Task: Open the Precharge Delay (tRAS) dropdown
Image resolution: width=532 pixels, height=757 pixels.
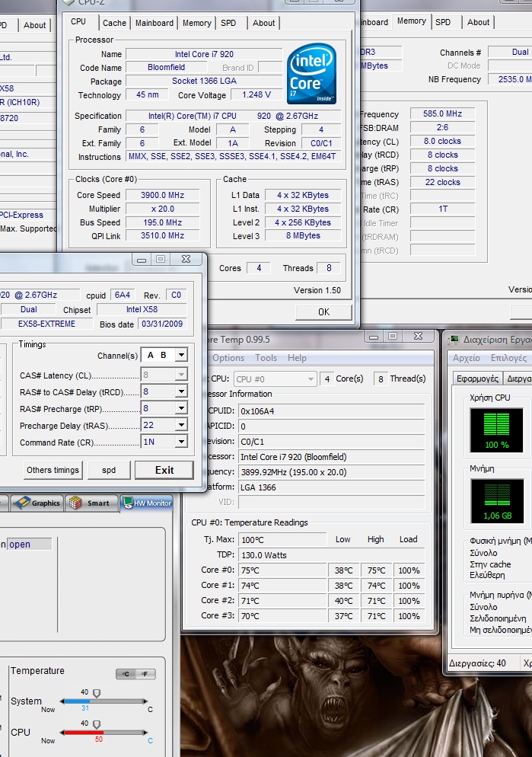Action: point(181,425)
